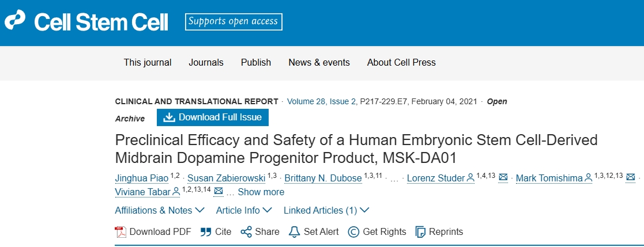Click Viviane Tabar's email envelope icon
The height and width of the screenshot is (247, 644).
pos(219,192)
